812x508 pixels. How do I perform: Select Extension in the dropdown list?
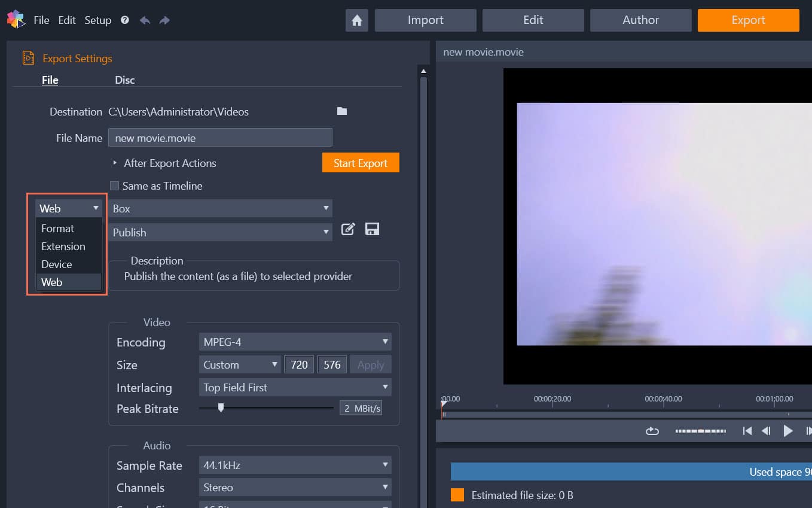(69, 247)
